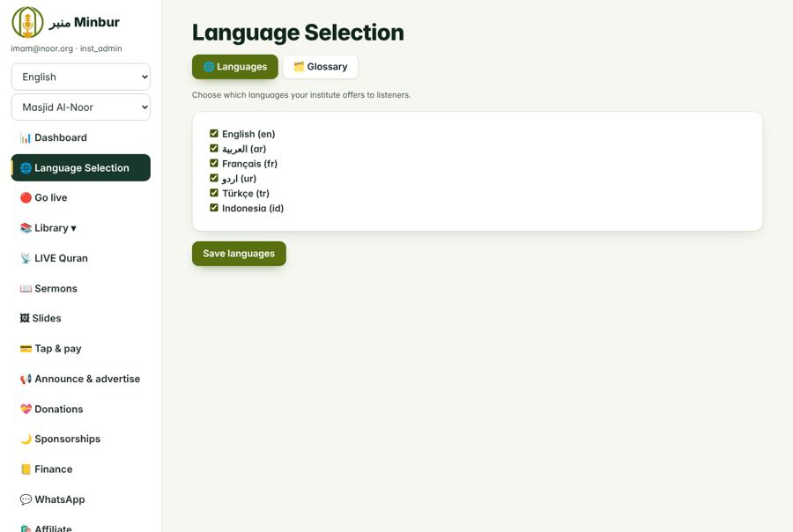Click the globe icon in Languages tab
793x532 pixels.
tap(208, 67)
